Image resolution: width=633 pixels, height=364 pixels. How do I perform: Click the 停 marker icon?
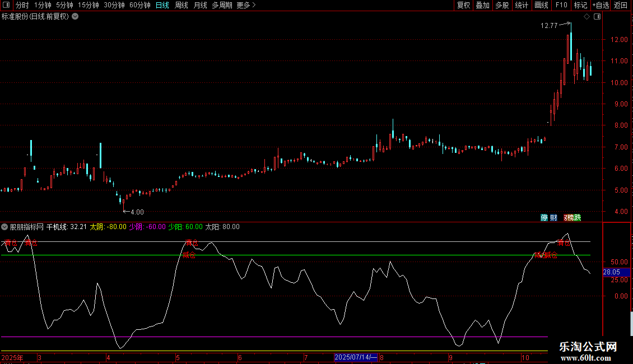[x=544, y=217]
